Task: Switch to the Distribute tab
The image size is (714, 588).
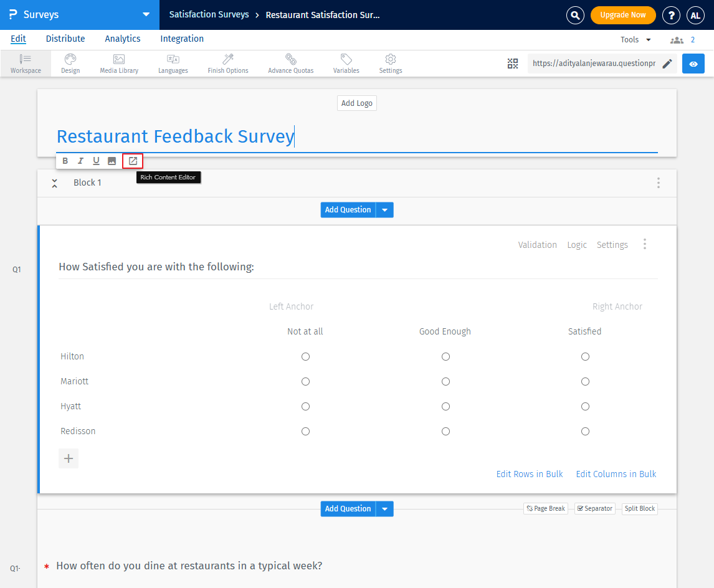Action: tap(65, 39)
